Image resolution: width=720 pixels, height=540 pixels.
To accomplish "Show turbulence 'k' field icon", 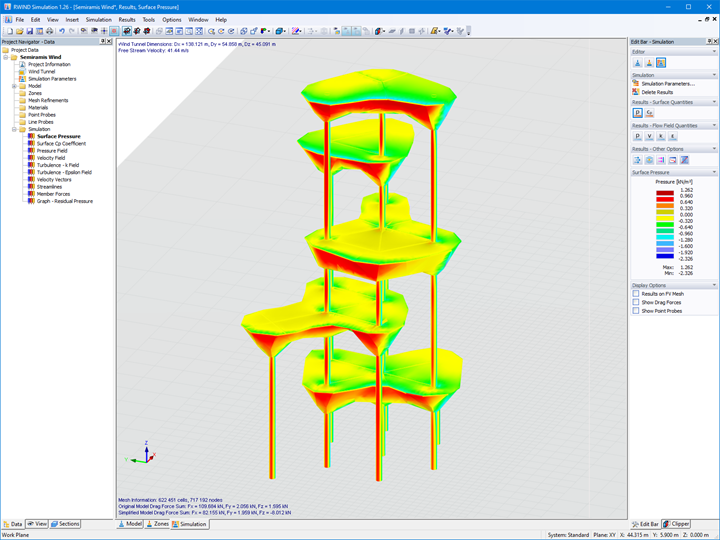I will tap(661, 136).
